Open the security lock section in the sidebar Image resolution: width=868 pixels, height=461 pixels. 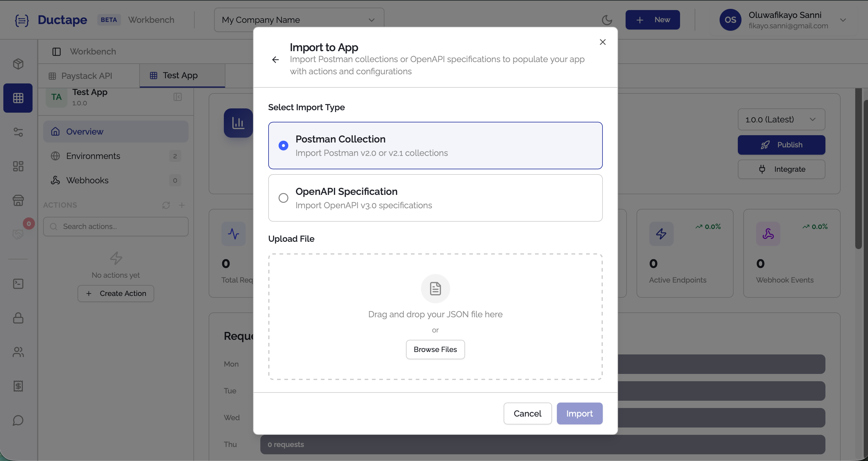click(18, 318)
